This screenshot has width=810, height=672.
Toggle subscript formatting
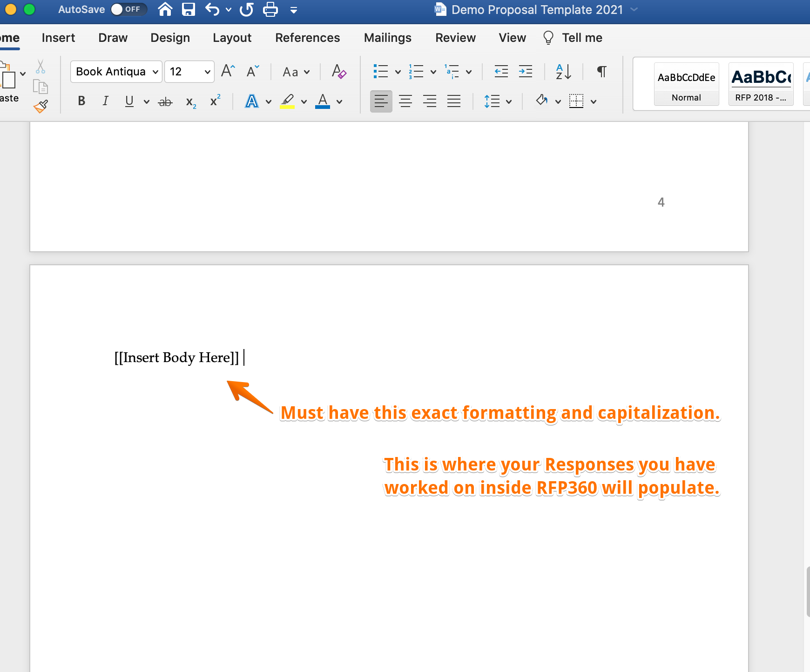pyautogui.click(x=191, y=101)
